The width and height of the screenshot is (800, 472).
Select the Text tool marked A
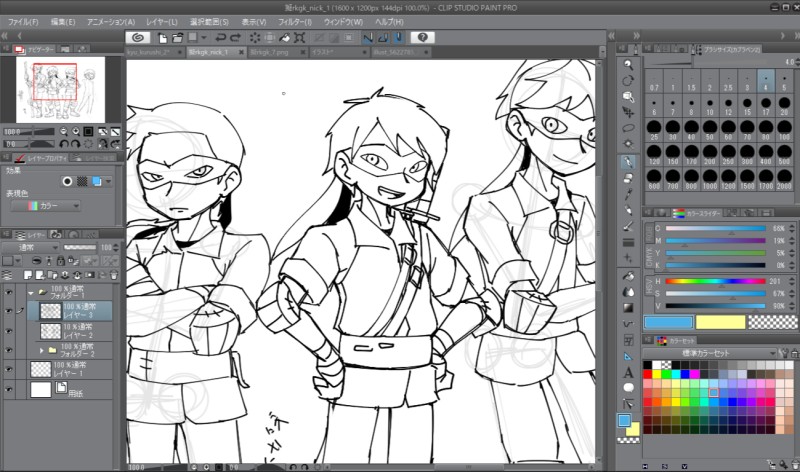(x=628, y=372)
